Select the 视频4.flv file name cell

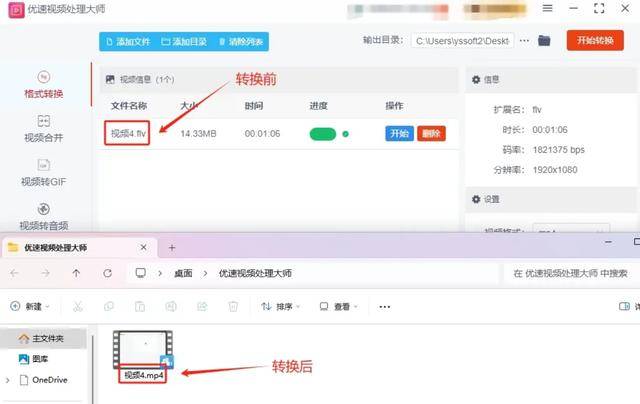[127, 133]
